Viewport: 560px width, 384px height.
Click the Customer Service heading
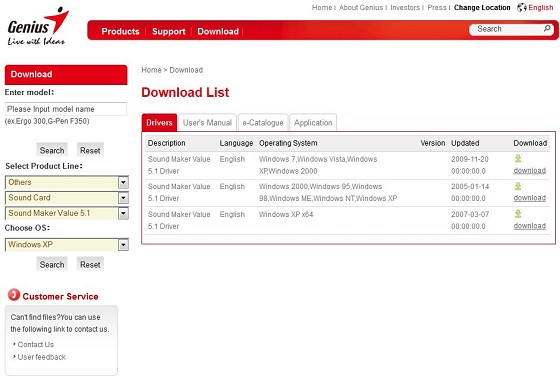(60, 296)
